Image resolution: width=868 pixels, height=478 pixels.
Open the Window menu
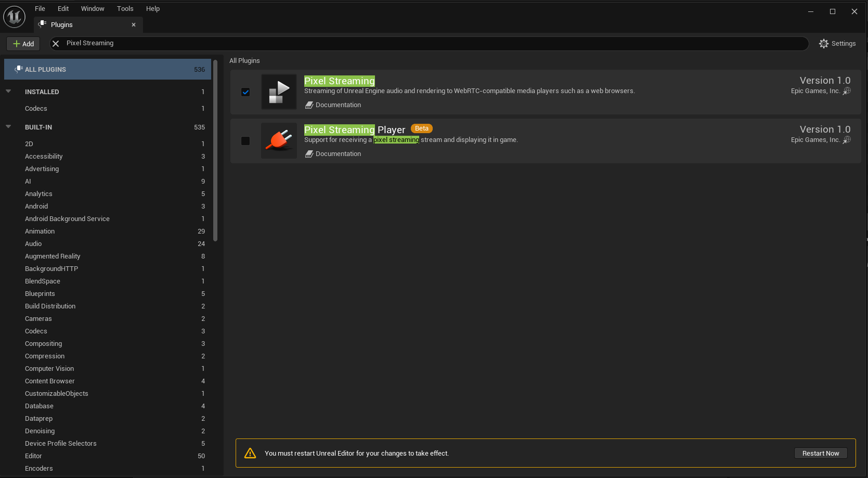point(93,9)
